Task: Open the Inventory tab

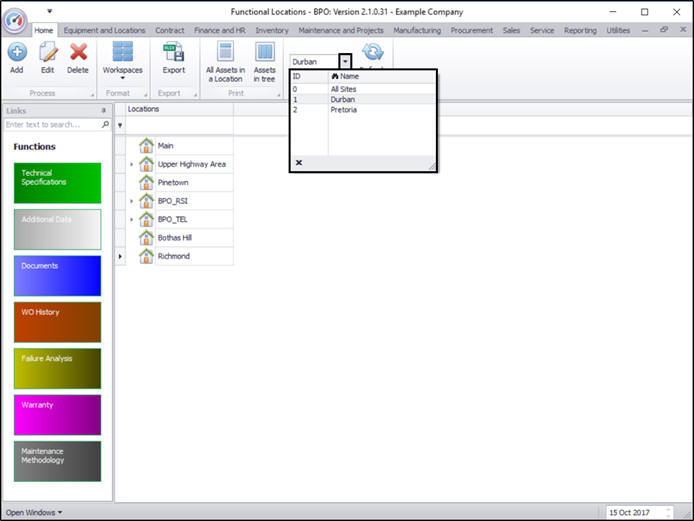Action: point(272,30)
